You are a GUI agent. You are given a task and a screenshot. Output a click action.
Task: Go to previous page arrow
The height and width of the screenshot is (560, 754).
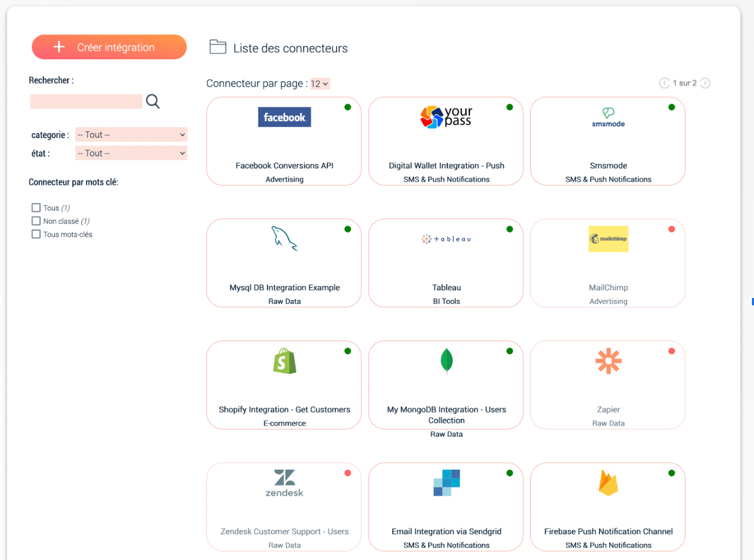pyautogui.click(x=664, y=83)
